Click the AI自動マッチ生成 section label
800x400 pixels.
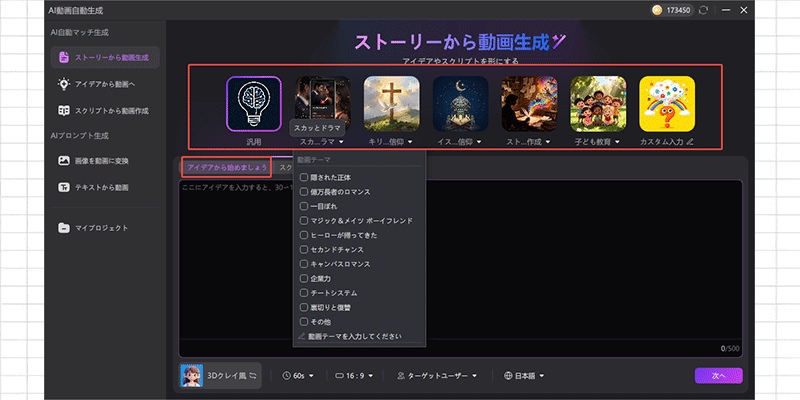click(80, 32)
